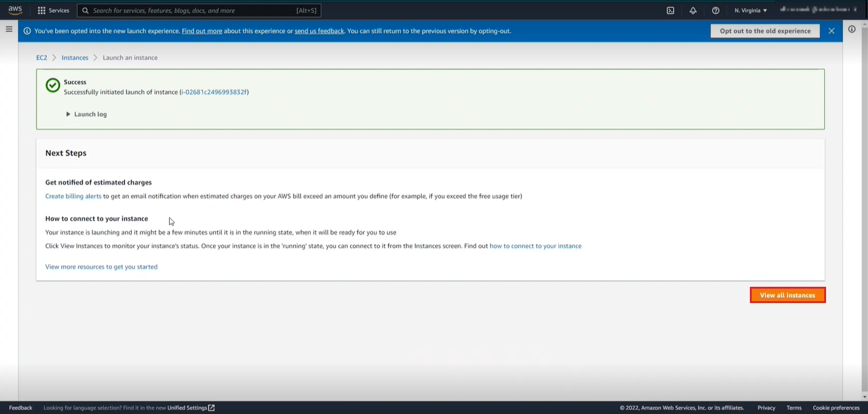Open the info panel icon at right
Screen dimensions: 868x414
coord(852,29)
